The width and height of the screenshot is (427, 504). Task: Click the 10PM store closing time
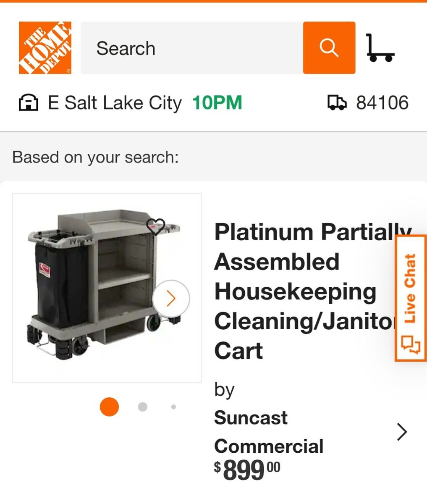pyautogui.click(x=217, y=103)
